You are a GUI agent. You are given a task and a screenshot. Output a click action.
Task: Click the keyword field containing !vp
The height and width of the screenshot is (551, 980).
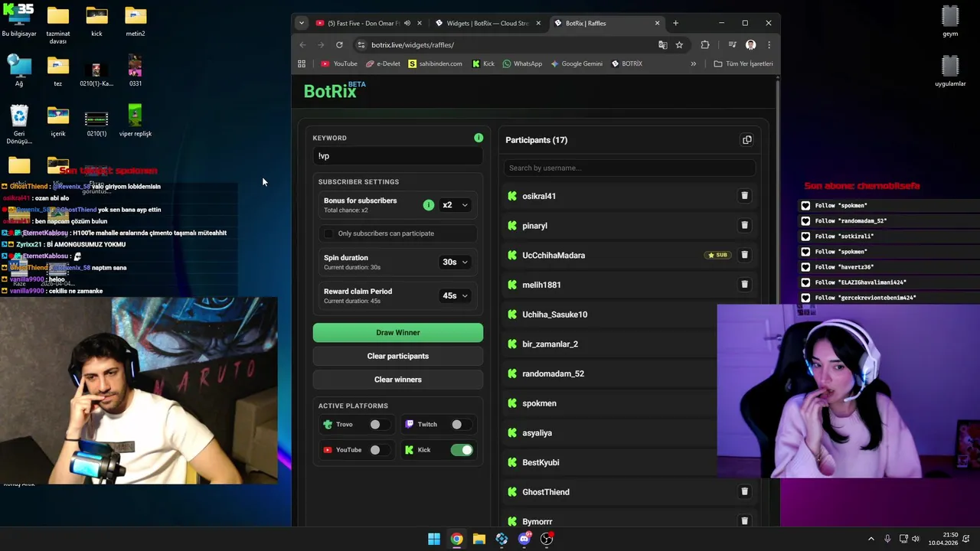[x=398, y=156]
